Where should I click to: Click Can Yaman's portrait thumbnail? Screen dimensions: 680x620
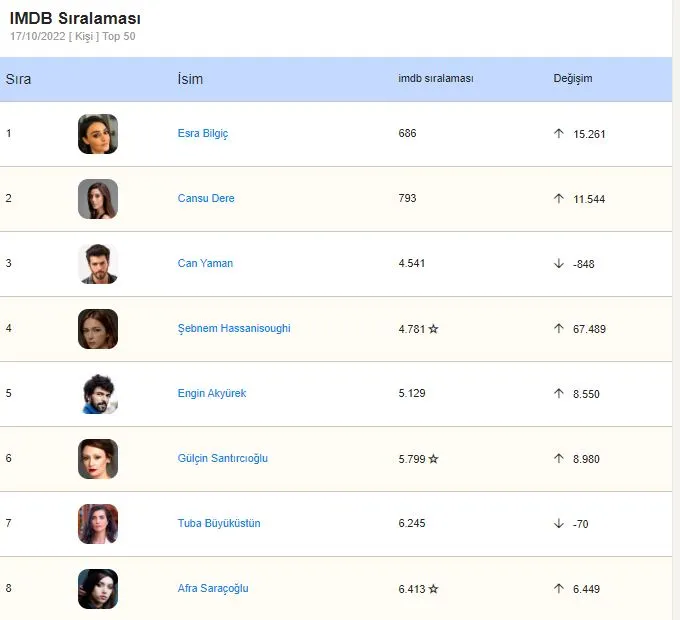coord(98,264)
